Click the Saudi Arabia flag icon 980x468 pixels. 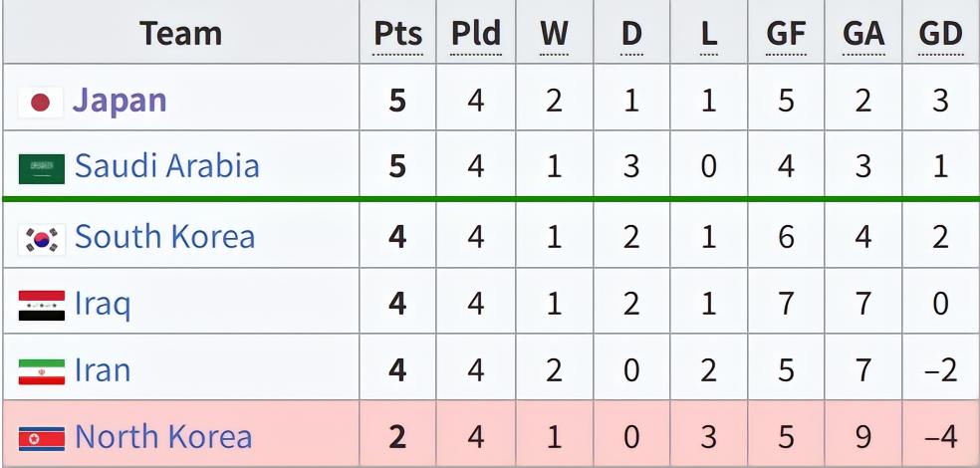(x=41, y=168)
